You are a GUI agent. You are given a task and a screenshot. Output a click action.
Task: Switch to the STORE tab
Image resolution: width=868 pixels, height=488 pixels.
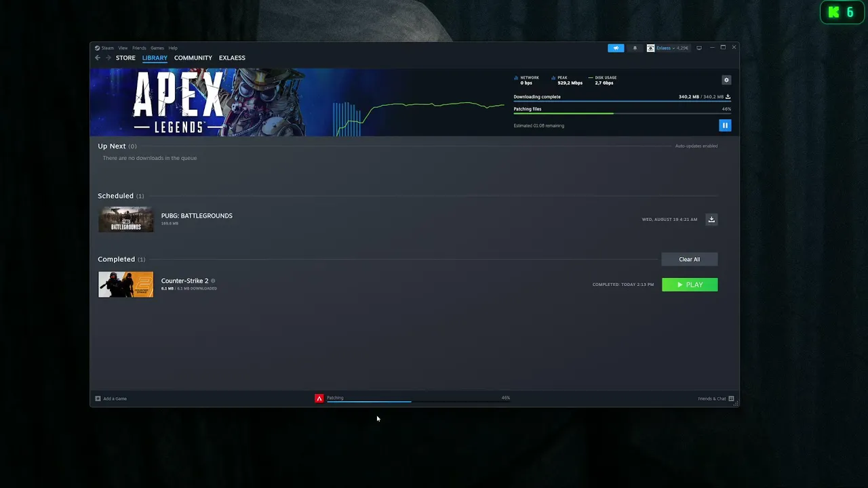[125, 58]
